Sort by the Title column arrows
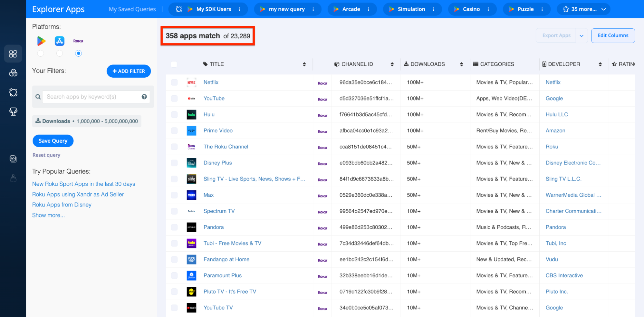The height and width of the screenshot is (317, 644). pos(304,64)
